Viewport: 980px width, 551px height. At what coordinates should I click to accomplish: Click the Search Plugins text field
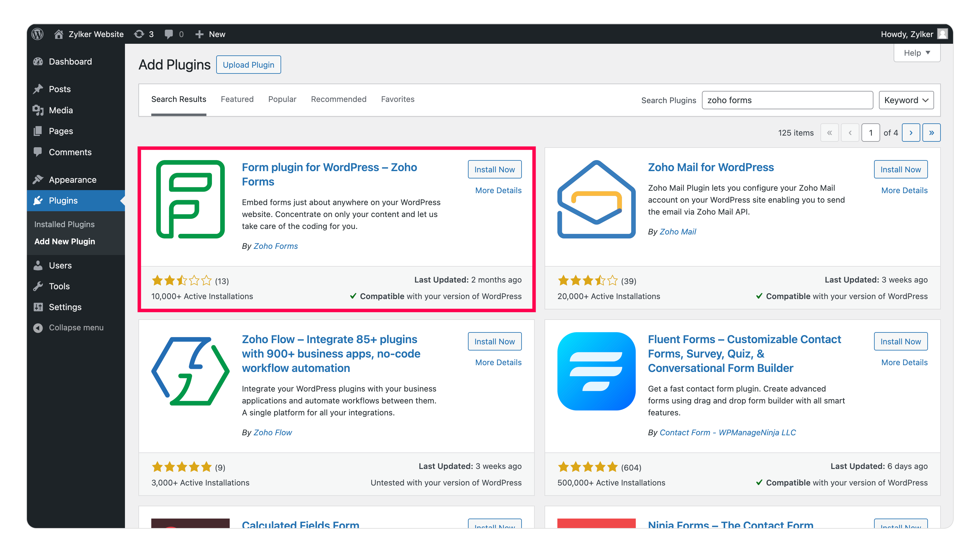point(787,100)
